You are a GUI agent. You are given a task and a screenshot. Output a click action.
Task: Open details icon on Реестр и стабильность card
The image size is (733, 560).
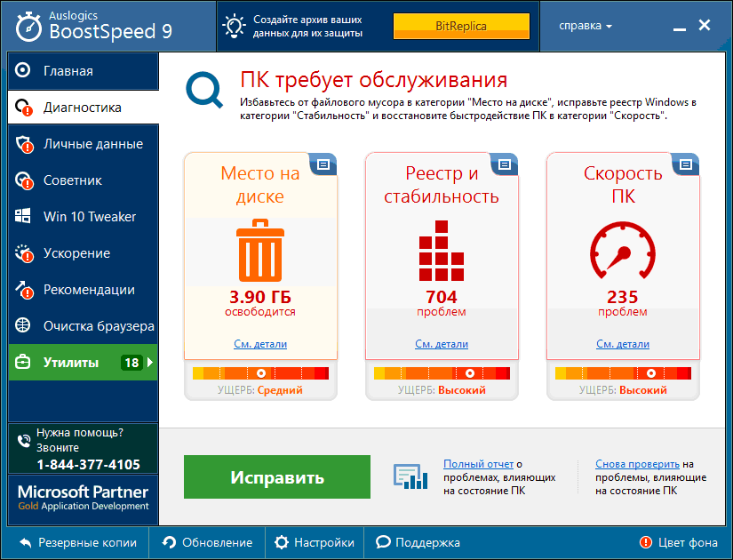(x=505, y=164)
